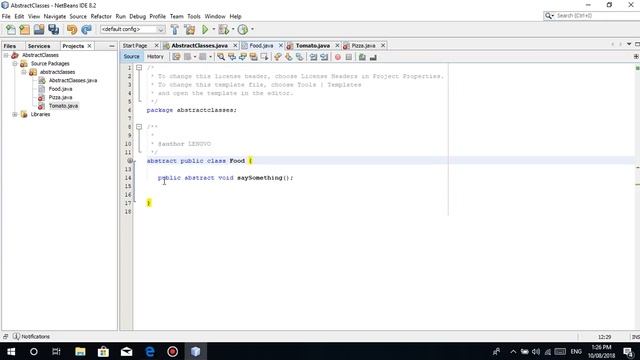Click the Save All toolbar icon
Screen dimensions: 640x360
coord(53,29)
